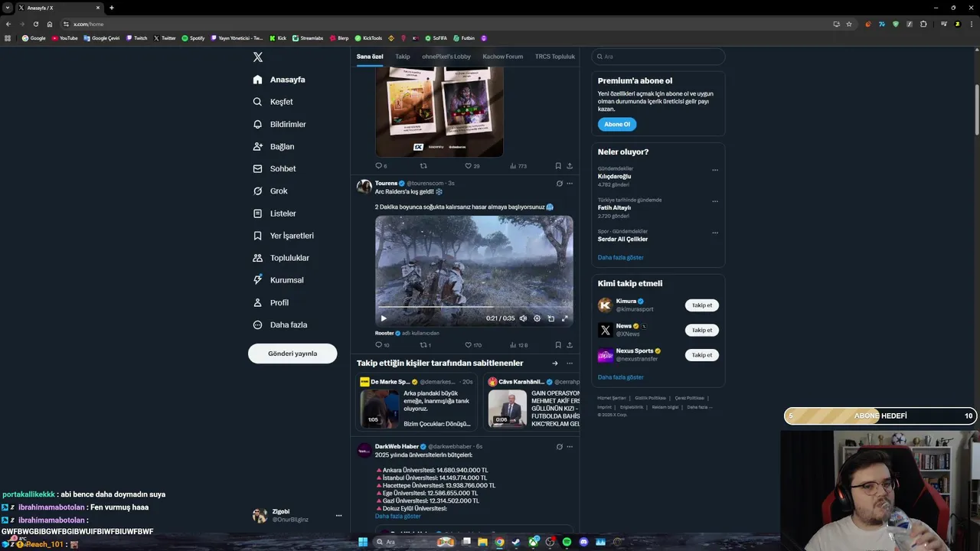Switch to Takip tab
Image resolution: width=980 pixels, height=551 pixels.
[x=403, y=57]
